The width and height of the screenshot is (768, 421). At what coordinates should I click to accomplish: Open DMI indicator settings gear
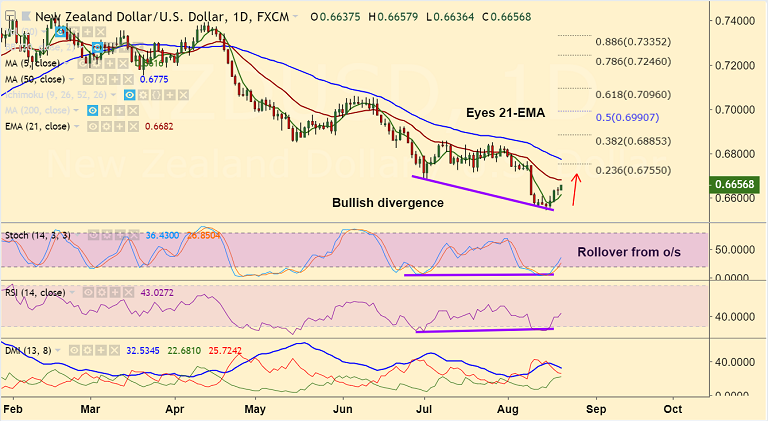87,351
